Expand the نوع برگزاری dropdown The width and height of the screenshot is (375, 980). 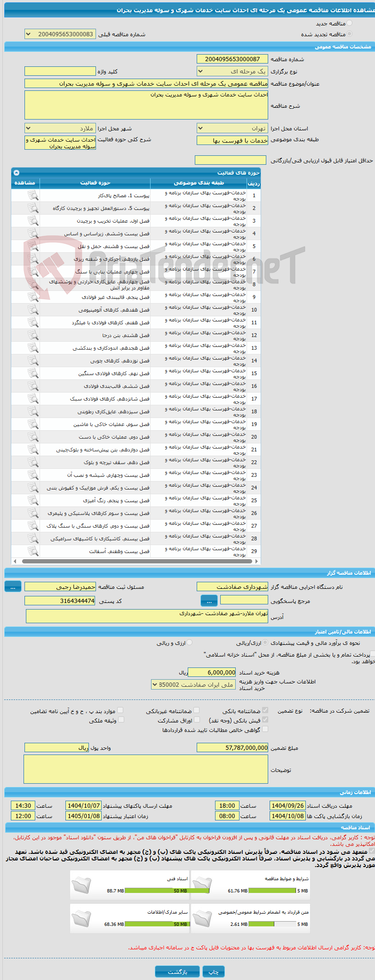click(x=232, y=71)
